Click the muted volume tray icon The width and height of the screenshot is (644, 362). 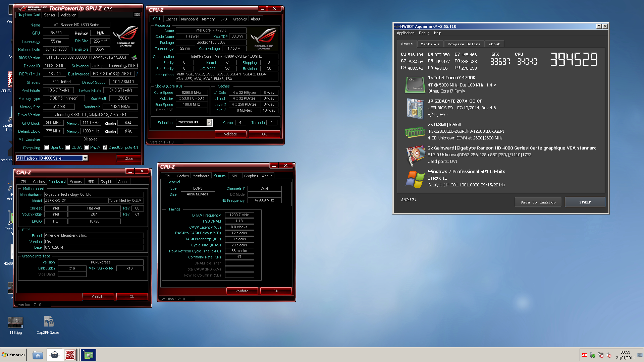coord(609,355)
